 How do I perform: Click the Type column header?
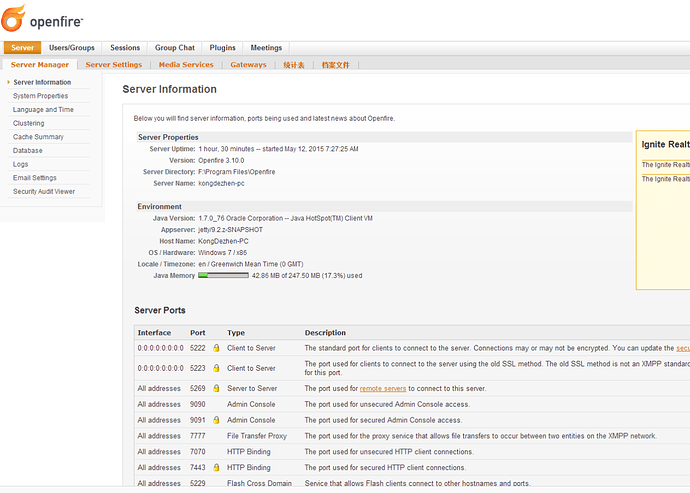[x=236, y=333]
